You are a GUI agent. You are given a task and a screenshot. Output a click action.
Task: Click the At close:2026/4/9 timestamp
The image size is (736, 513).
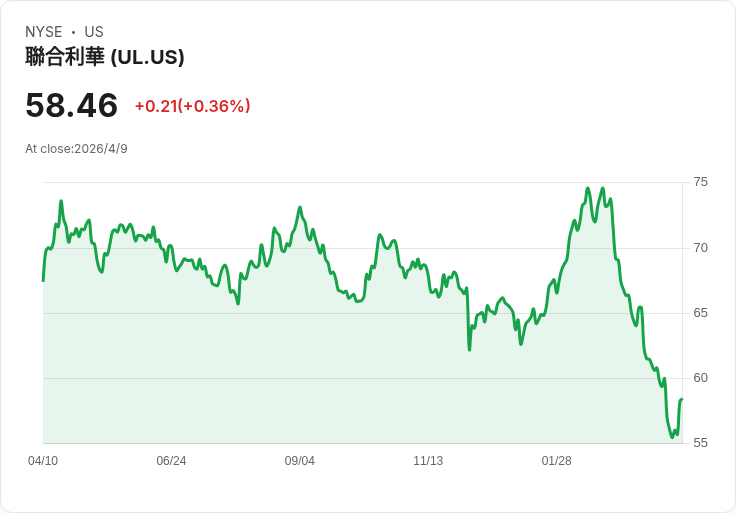[77, 149]
